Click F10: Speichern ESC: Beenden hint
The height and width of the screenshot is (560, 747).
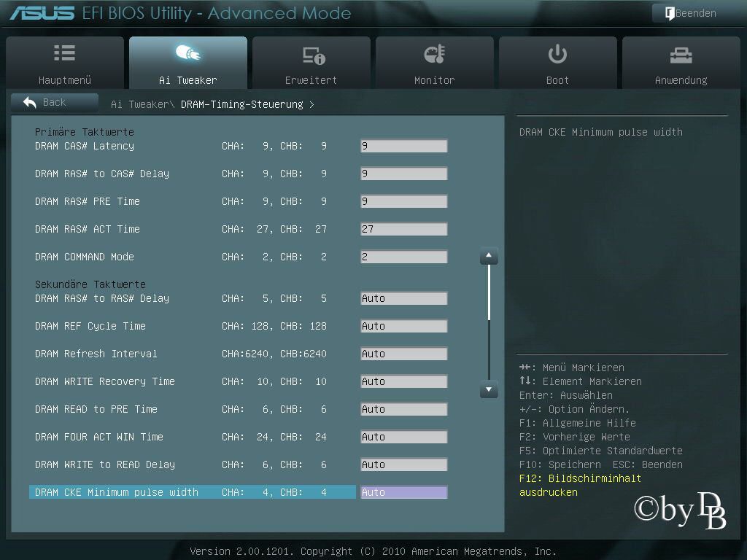point(601,464)
